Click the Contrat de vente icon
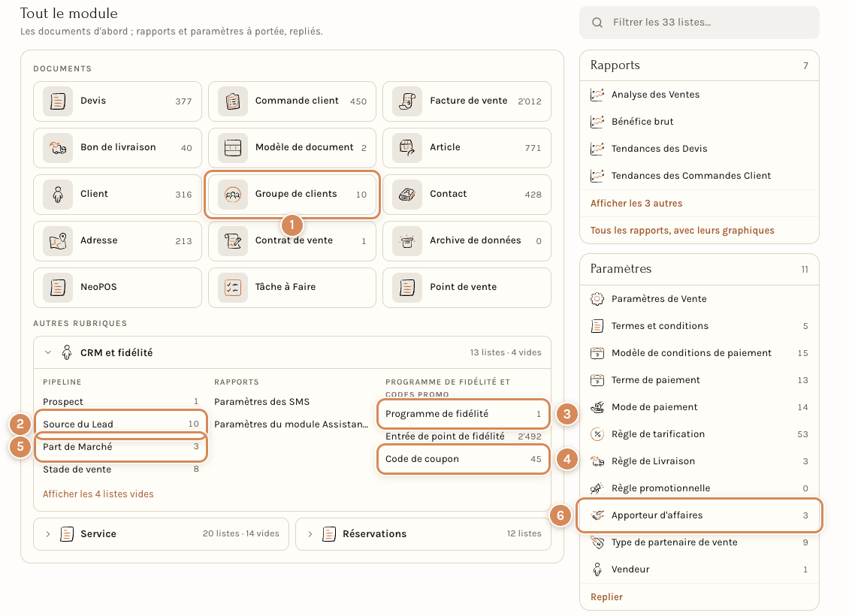The image size is (849, 616). (x=233, y=241)
